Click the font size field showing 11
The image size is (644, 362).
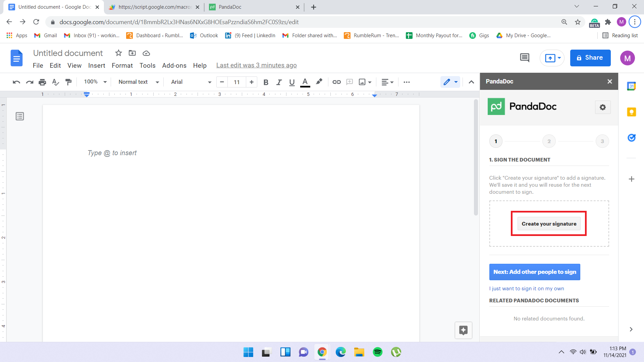click(x=237, y=82)
